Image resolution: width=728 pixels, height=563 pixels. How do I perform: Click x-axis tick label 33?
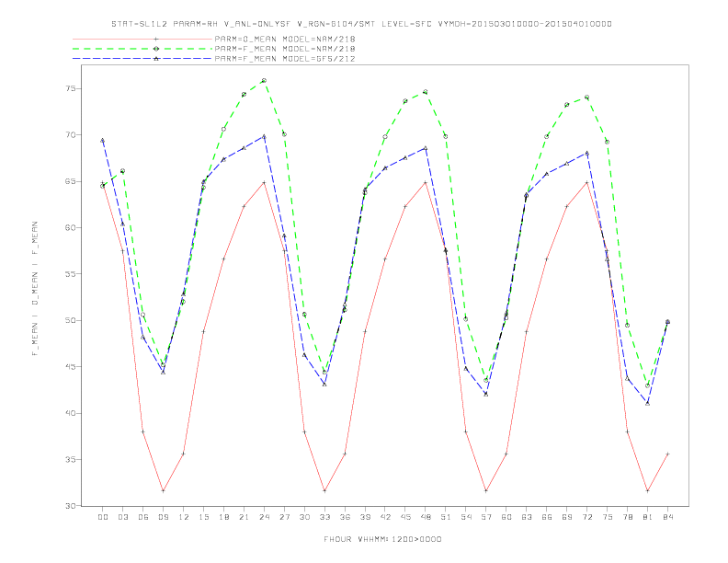[325, 517]
